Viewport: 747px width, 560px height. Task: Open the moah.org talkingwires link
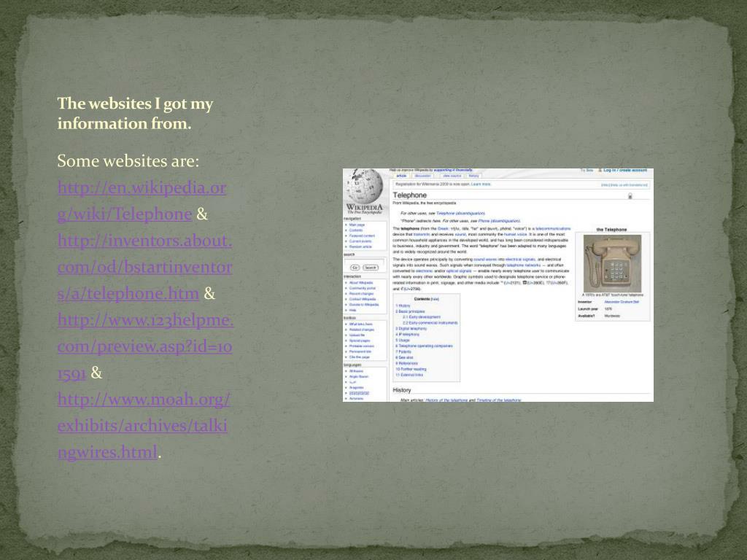pyautogui.click(x=144, y=425)
